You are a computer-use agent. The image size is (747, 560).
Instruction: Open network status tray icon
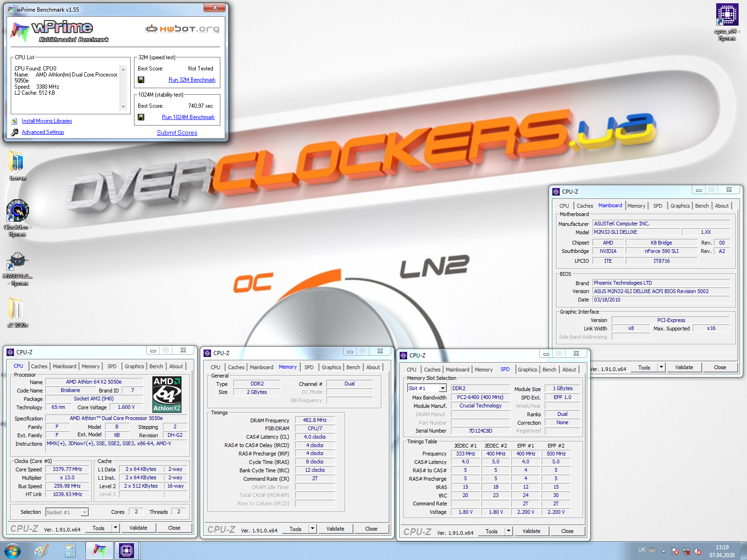click(686, 551)
